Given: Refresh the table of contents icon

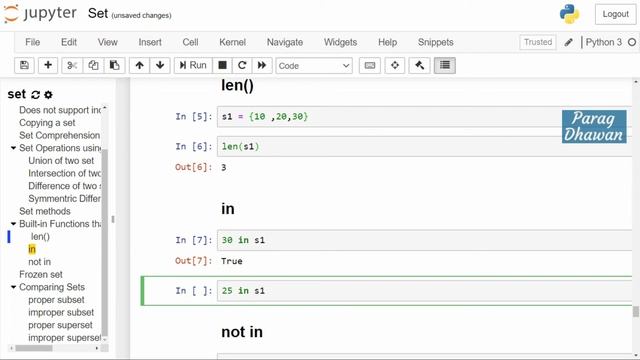Looking at the screenshot, I should tap(36, 95).
